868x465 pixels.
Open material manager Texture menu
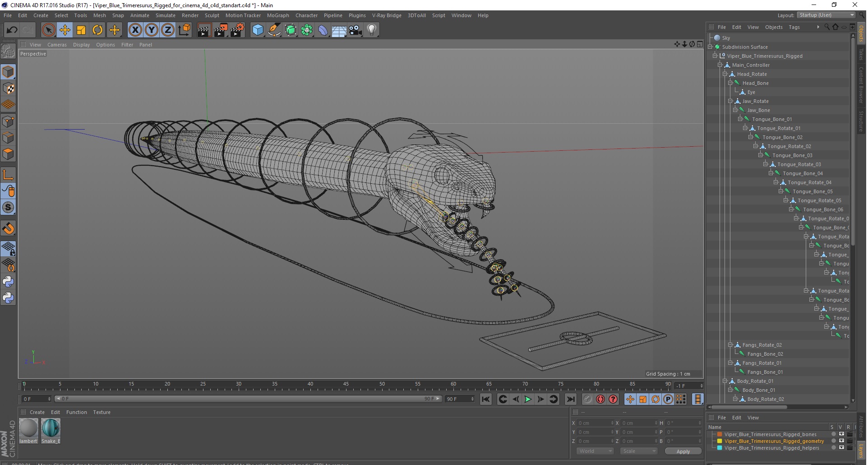pos(102,412)
